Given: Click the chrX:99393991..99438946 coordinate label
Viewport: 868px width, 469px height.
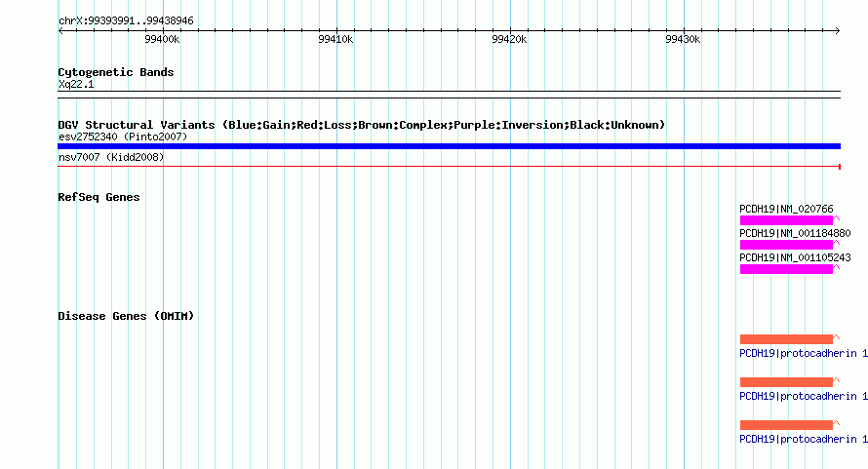Looking at the screenshot, I should [126, 20].
